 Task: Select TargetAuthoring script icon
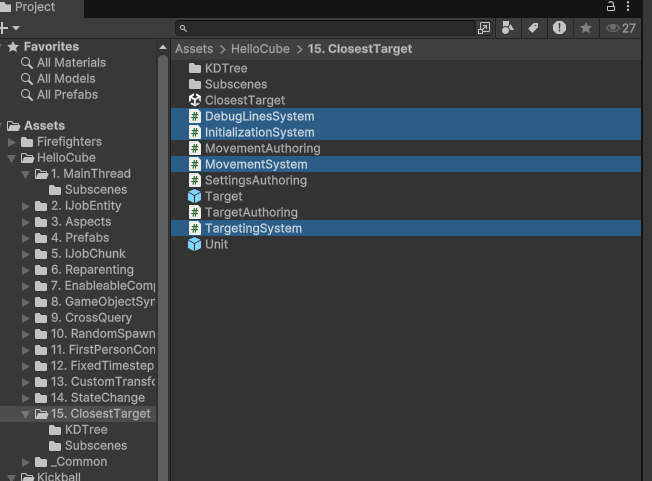(195, 212)
